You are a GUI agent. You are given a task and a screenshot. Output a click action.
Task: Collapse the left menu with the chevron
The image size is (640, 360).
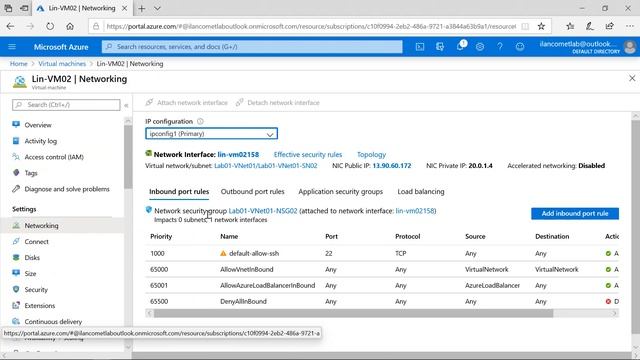tap(126, 105)
